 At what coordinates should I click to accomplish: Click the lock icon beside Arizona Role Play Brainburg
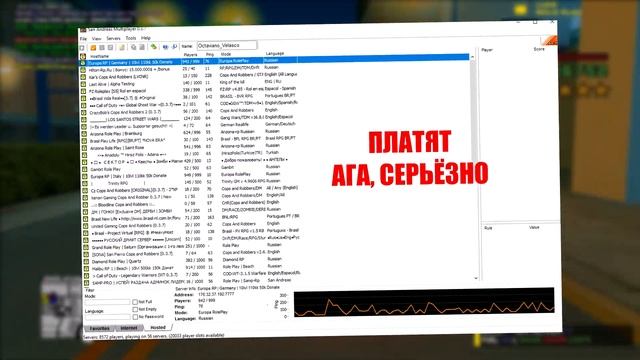[x=84, y=134]
